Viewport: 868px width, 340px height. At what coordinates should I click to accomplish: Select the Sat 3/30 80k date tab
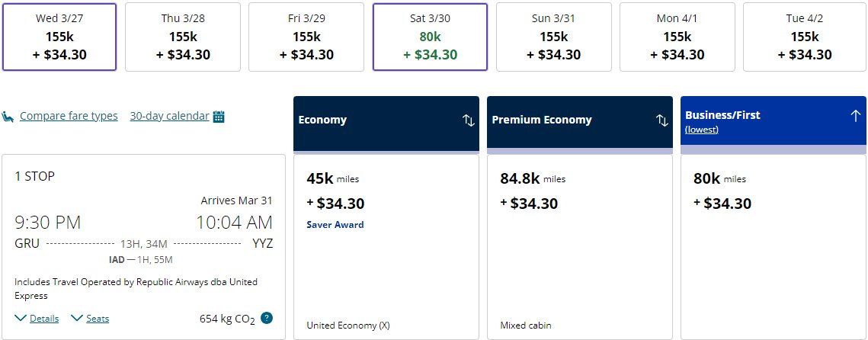[430, 37]
